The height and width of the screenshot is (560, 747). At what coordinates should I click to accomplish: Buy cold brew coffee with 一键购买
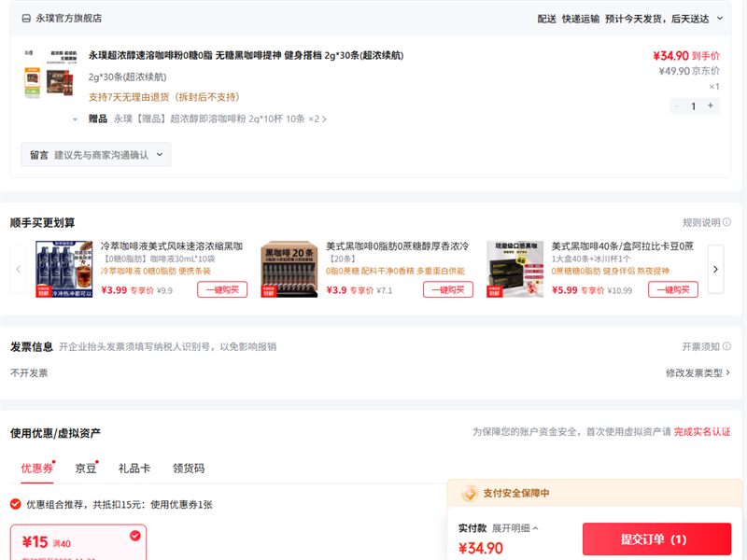pyautogui.click(x=222, y=289)
